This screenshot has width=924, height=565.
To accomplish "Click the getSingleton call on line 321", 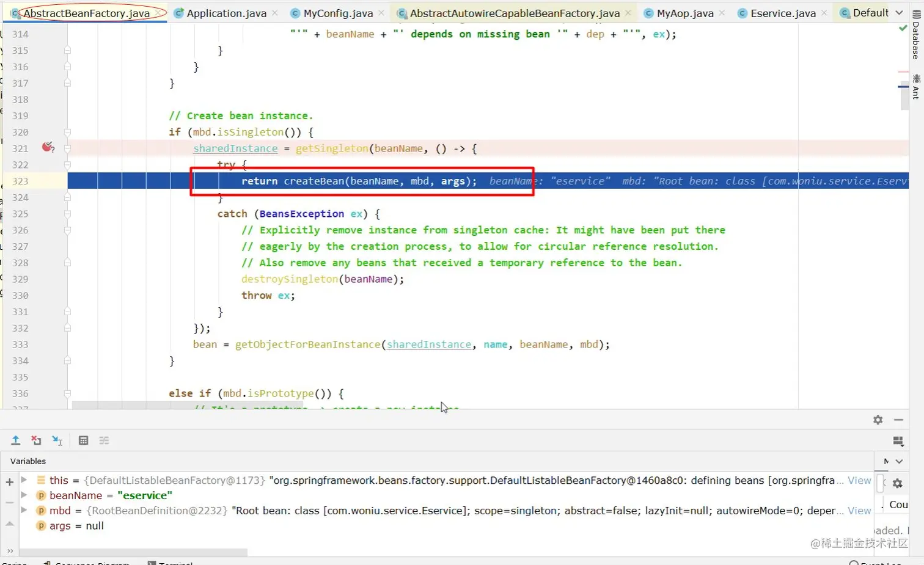I will click(x=332, y=148).
